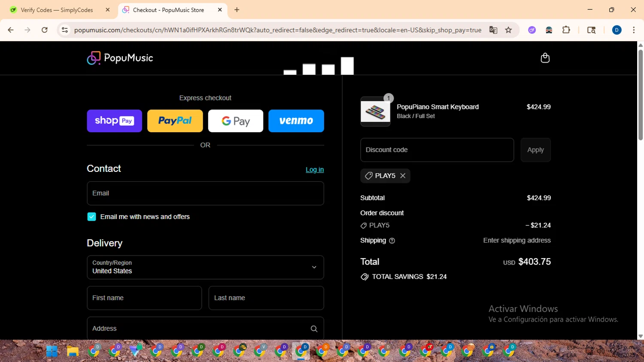Open the Windows Start menu

tap(52, 351)
